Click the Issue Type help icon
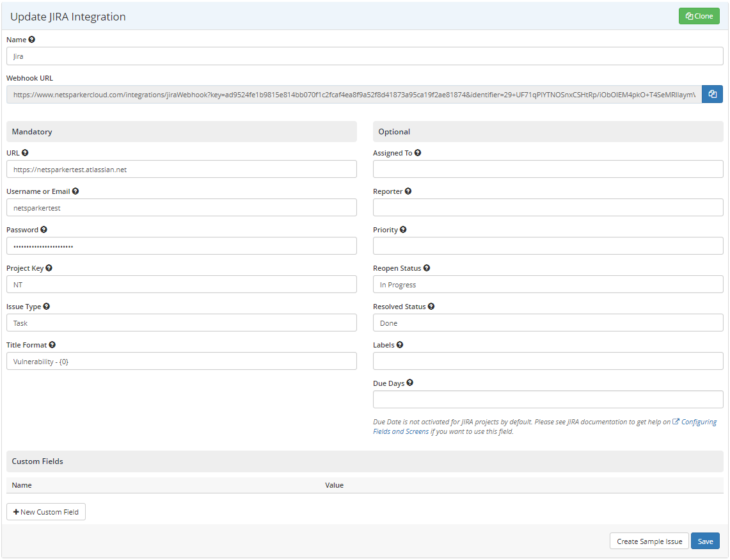This screenshot has height=560, width=730. point(47,306)
